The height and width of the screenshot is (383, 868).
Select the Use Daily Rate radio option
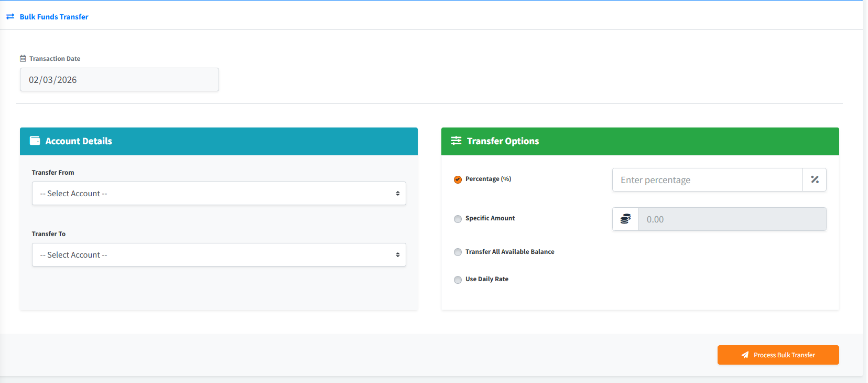(458, 280)
